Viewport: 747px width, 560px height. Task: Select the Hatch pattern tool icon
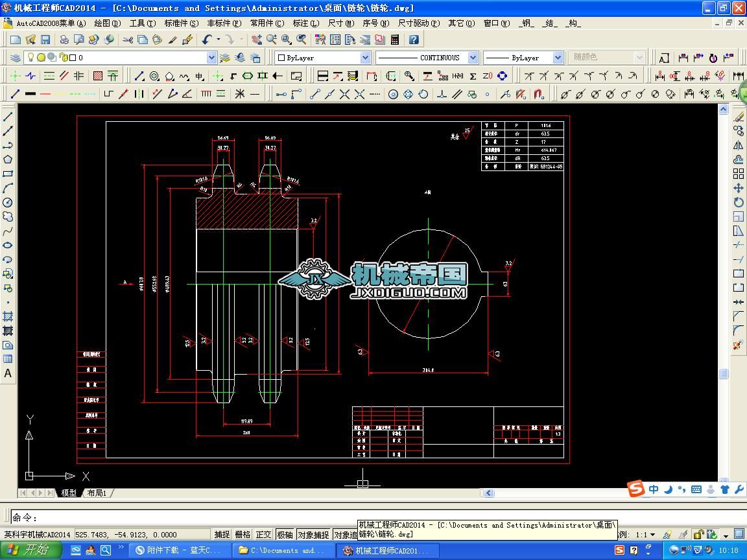point(98,76)
